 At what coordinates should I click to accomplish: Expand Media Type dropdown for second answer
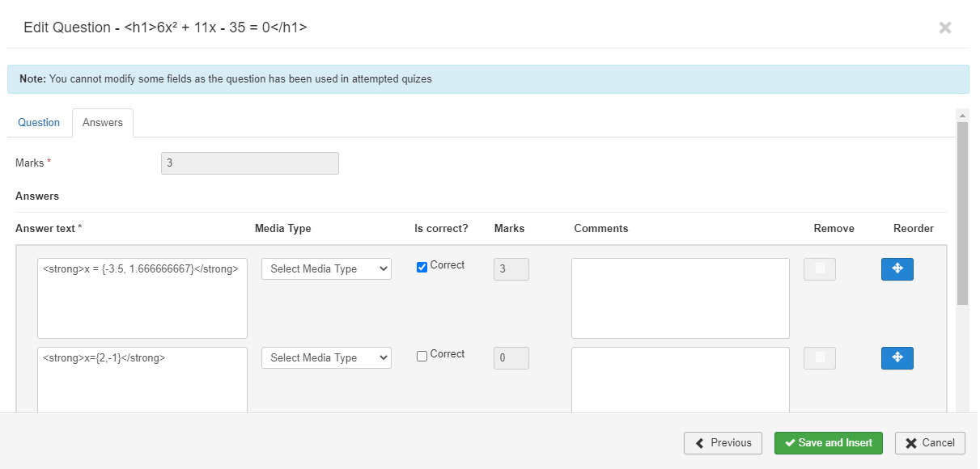(326, 358)
